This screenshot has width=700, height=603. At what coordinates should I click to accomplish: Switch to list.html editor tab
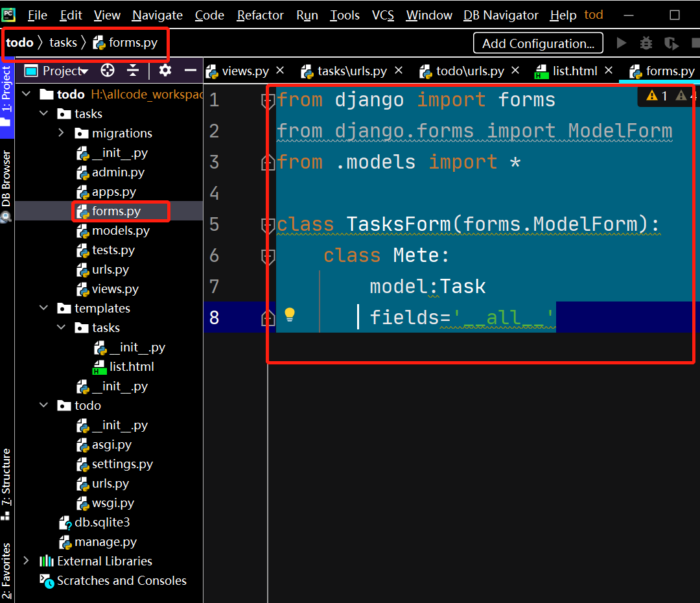point(574,71)
